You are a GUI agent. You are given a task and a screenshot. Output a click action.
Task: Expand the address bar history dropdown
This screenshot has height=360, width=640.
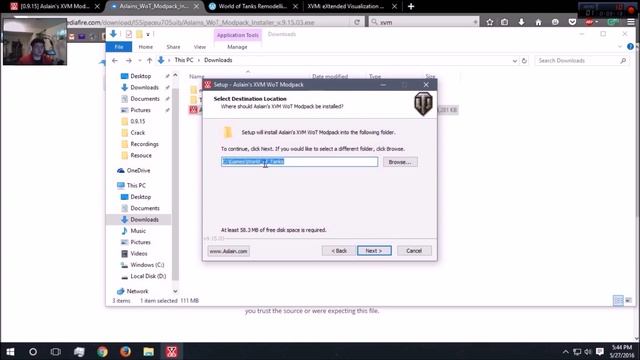[x=514, y=61]
